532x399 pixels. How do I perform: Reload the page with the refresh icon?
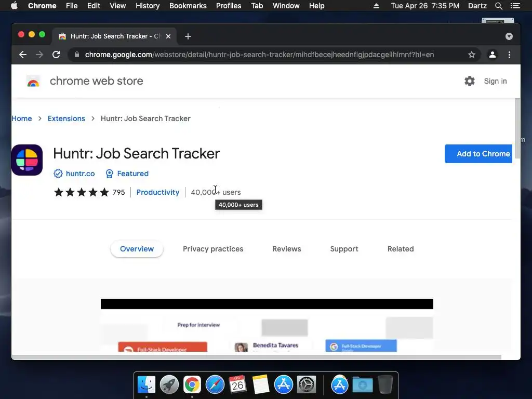(56, 55)
